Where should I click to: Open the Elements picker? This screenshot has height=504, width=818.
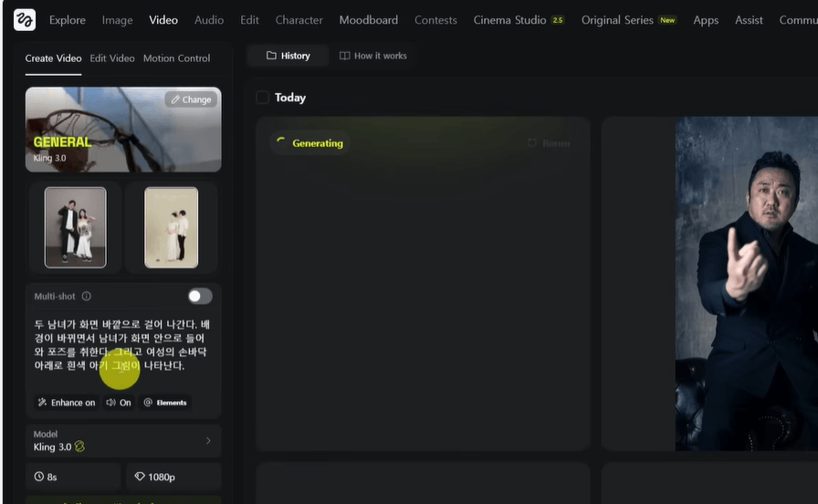pos(165,403)
